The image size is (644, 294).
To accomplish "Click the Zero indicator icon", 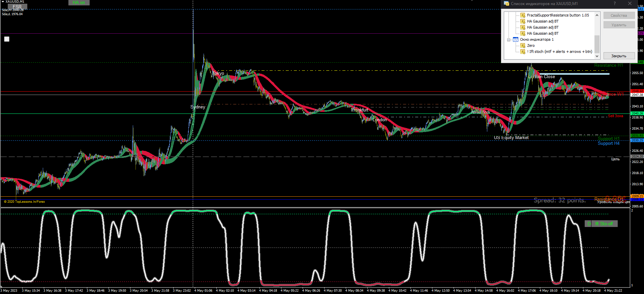I will 523,45.
